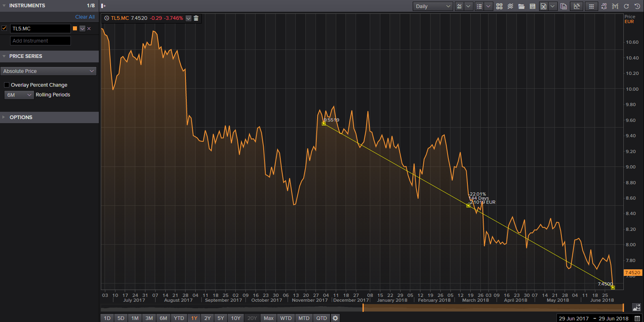Click the Clear All link
This screenshot has height=322, width=644.
85,17
